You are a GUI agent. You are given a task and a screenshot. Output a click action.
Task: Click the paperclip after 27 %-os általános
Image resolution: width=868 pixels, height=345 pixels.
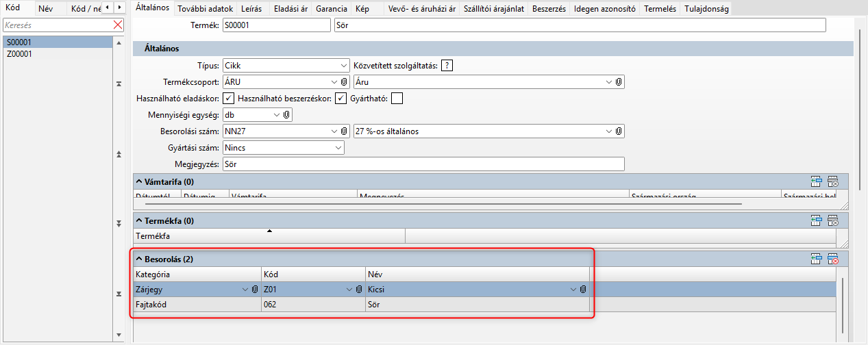coord(618,131)
